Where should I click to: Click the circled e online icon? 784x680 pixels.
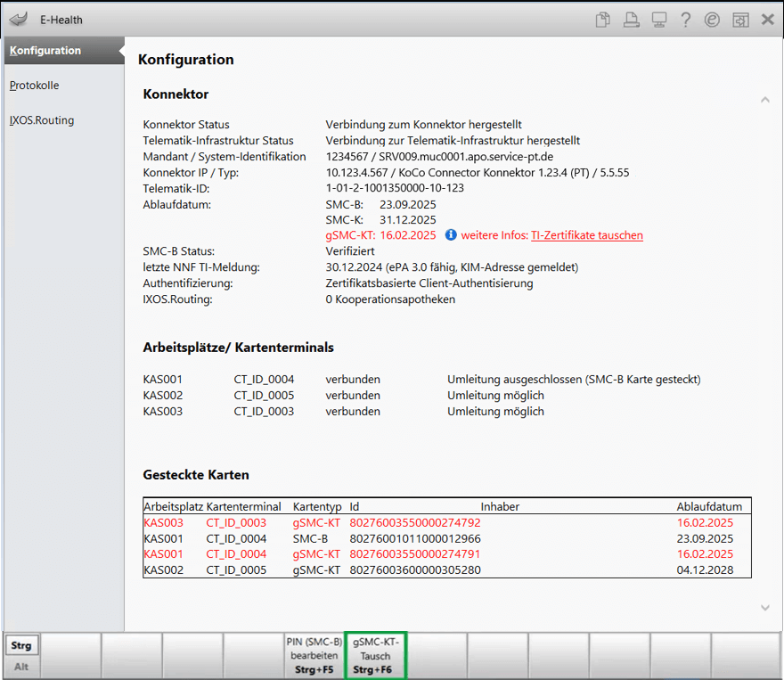coord(712,20)
